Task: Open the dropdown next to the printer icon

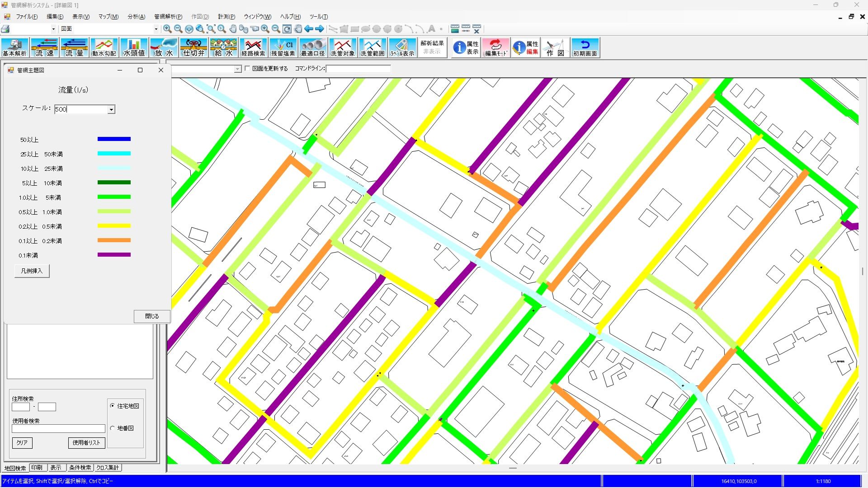Action: click(53, 29)
